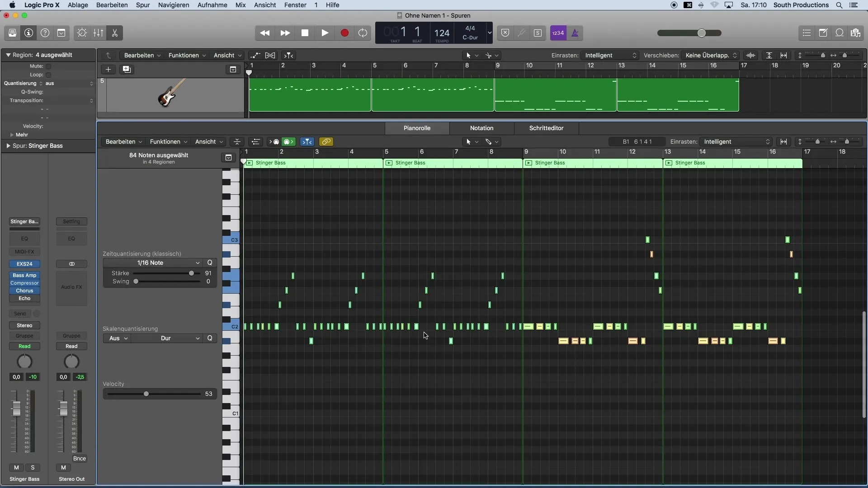The width and height of the screenshot is (868, 488).
Task: Enable the region Loop checkbox
Action: tap(48, 75)
